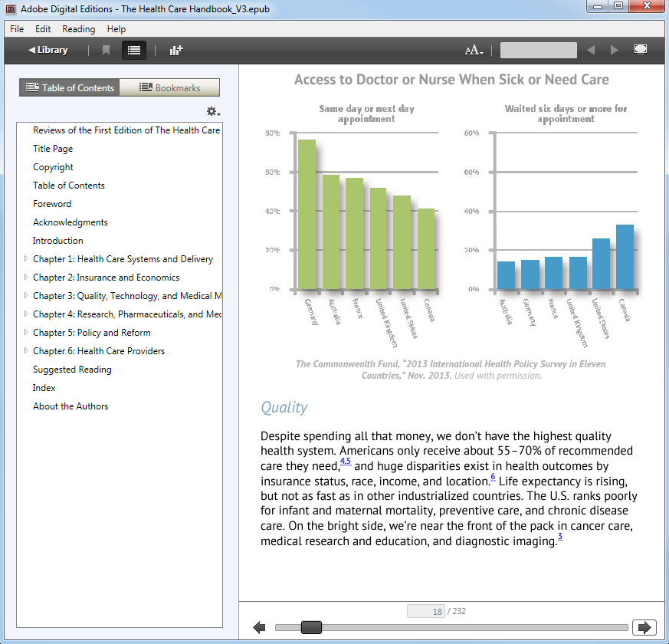The image size is (669, 644).
Task: Return to Library view
Action: 48,51
